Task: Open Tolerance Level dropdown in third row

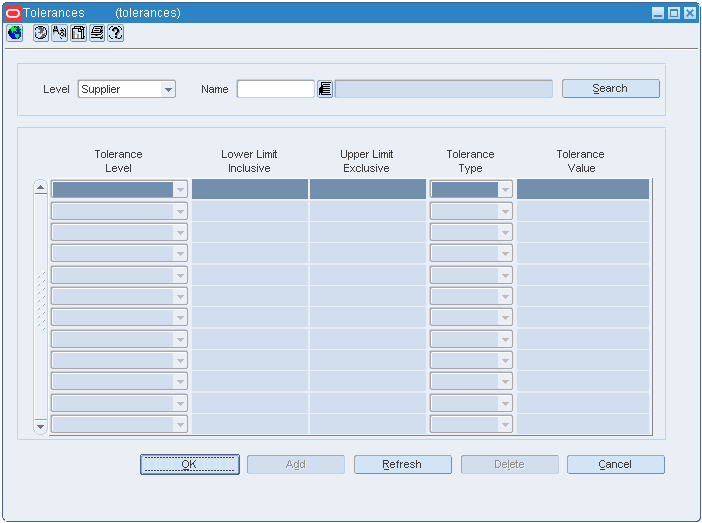Action: (119, 232)
